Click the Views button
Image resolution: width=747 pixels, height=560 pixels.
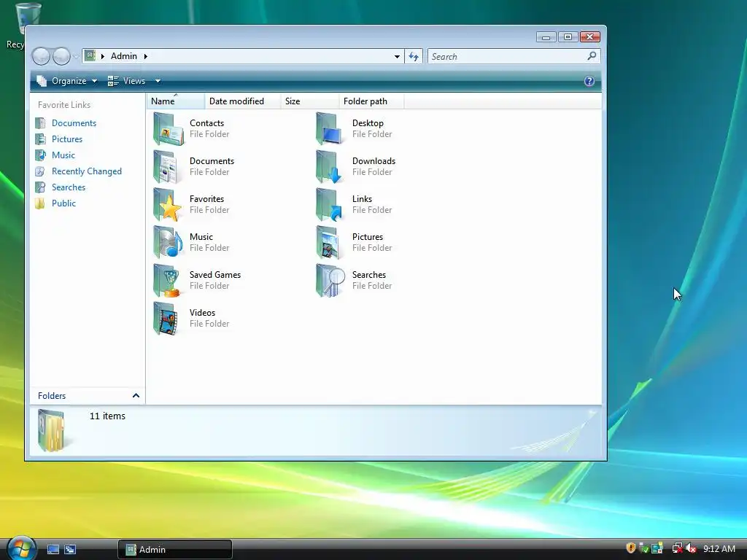tap(127, 81)
